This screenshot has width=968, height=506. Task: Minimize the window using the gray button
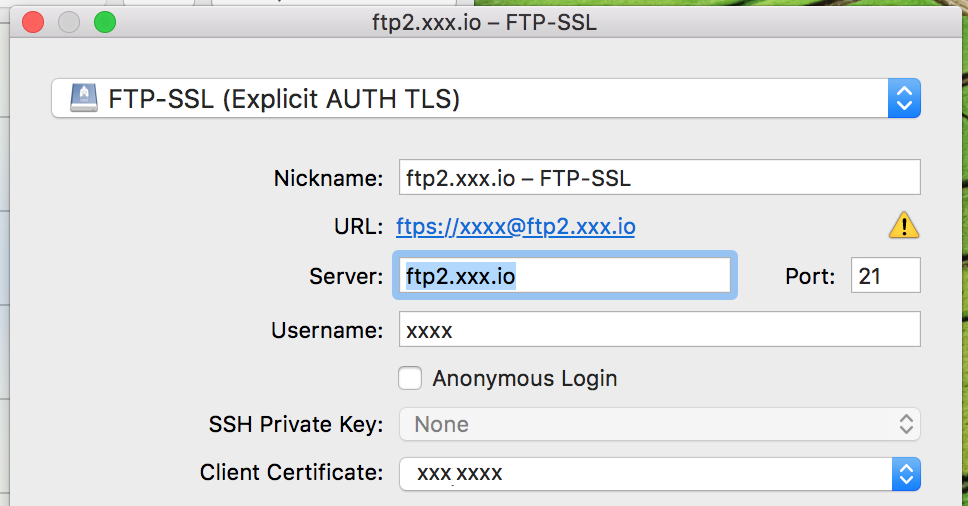(x=69, y=22)
